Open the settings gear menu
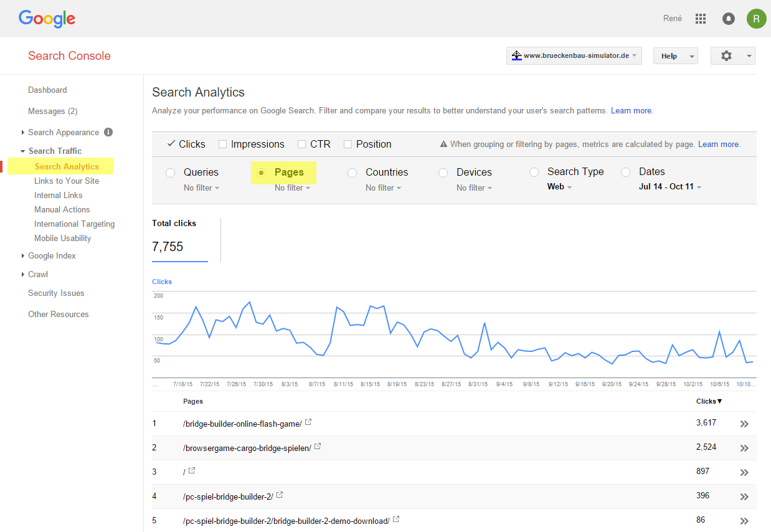 pos(732,56)
